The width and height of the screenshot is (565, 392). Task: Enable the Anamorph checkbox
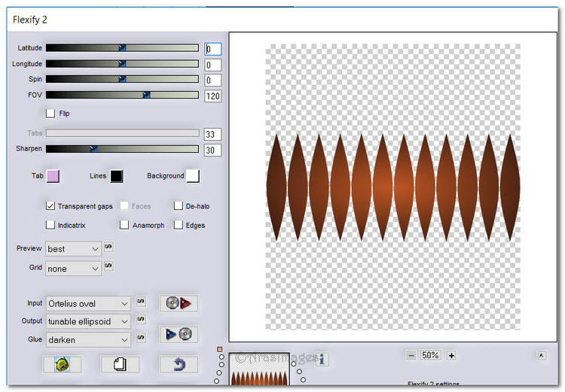click(x=124, y=225)
